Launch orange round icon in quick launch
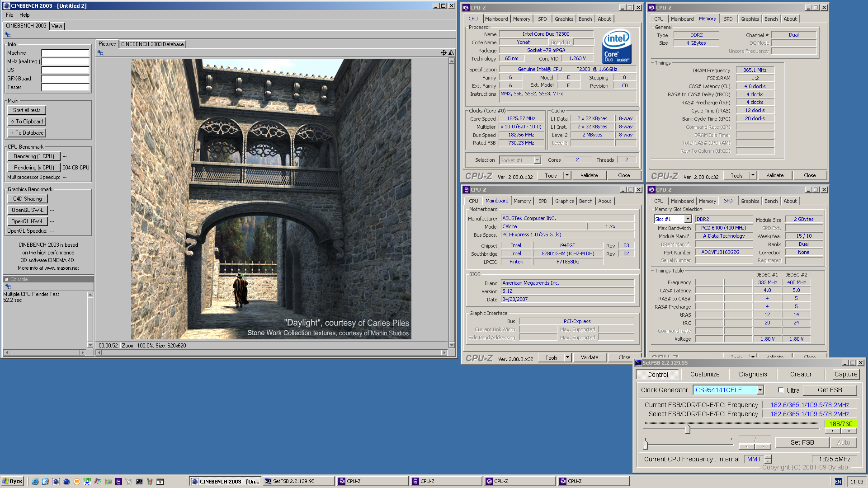Image resolution: width=868 pixels, height=488 pixels. pyautogui.click(x=77, y=482)
